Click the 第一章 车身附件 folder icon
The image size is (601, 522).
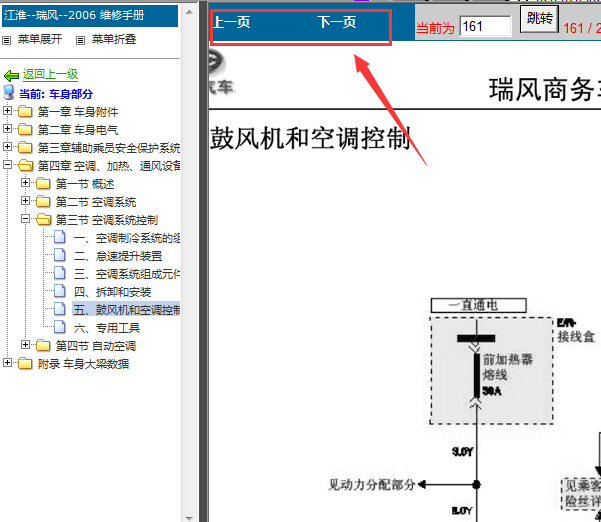(x=25, y=111)
